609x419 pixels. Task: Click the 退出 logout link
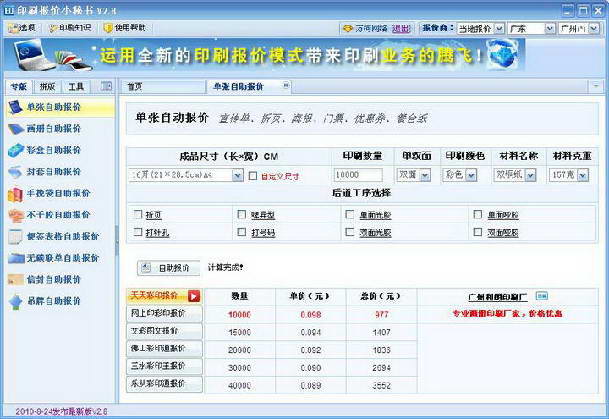click(x=401, y=28)
